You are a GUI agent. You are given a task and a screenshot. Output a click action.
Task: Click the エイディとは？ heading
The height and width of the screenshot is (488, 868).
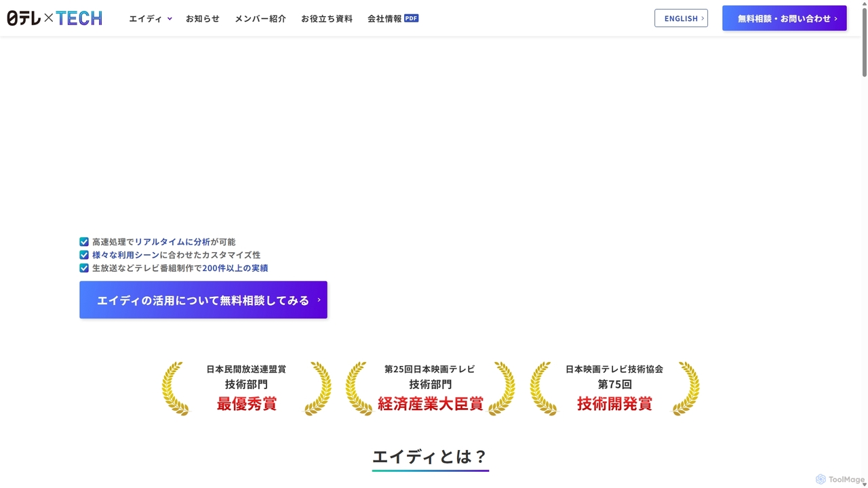(431, 457)
